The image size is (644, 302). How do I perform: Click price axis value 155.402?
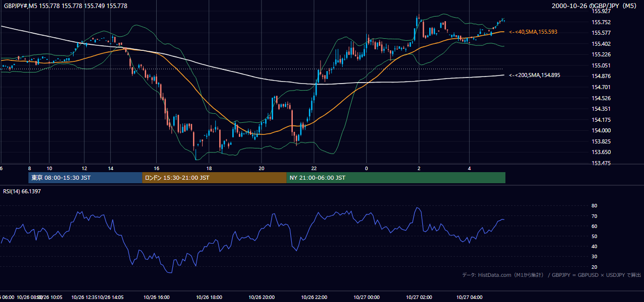601,44
